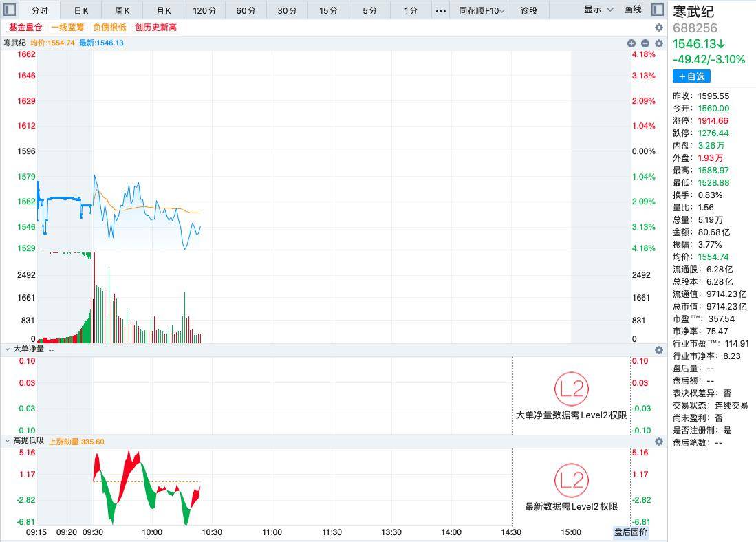Collapse the 高抛低吸 indicator panel

pyautogui.click(x=8, y=441)
